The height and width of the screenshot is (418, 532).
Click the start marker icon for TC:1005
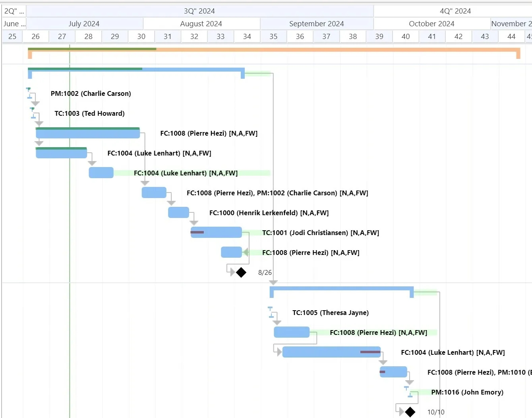(270, 308)
